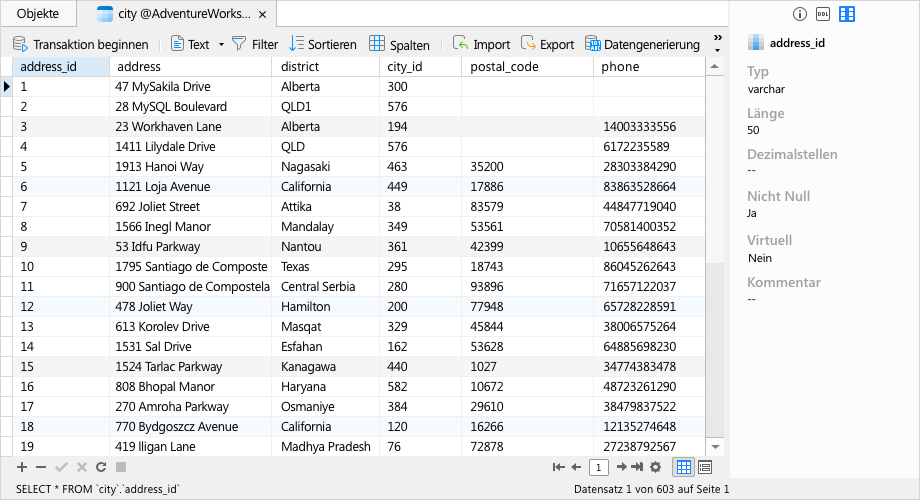Switch to the Objekte tab

(x=38, y=14)
